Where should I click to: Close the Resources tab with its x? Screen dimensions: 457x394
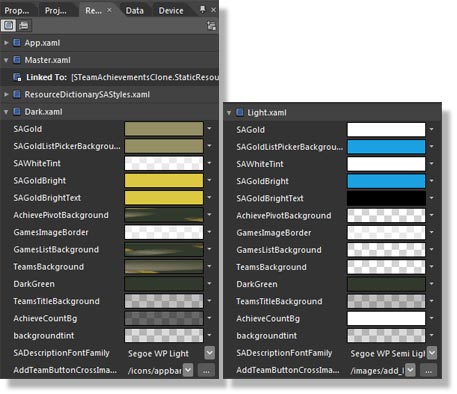(109, 10)
